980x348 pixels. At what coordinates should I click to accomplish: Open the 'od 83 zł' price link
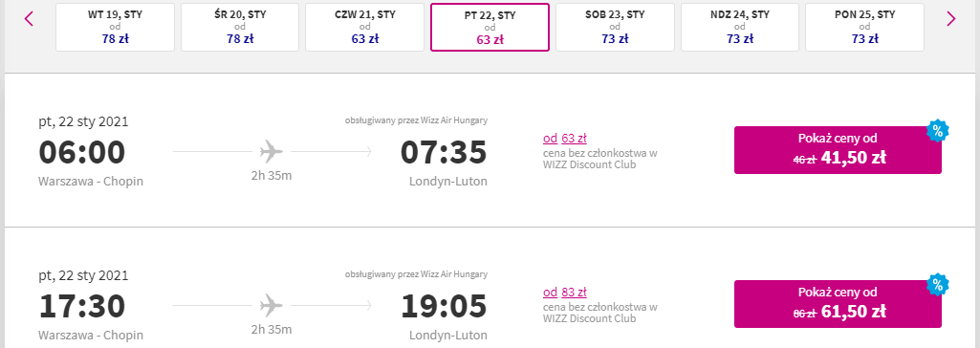[565, 292]
